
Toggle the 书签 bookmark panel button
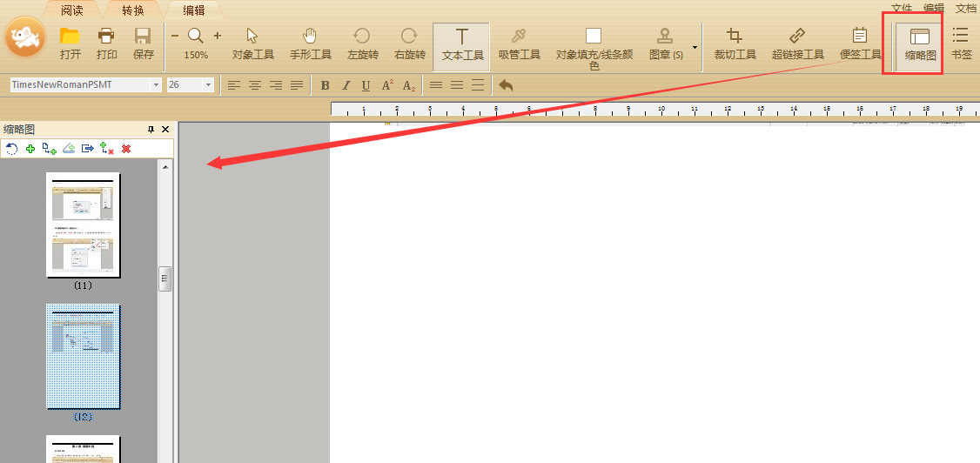[x=961, y=44]
